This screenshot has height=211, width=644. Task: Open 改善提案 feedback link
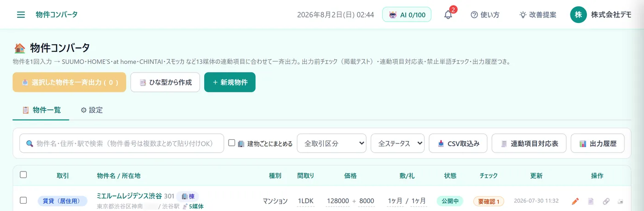(538, 15)
